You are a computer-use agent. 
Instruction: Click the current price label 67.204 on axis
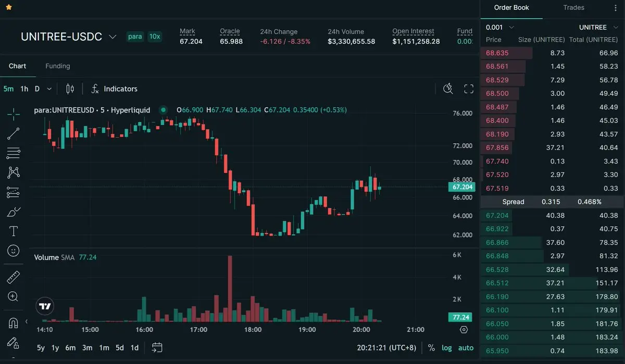click(461, 187)
